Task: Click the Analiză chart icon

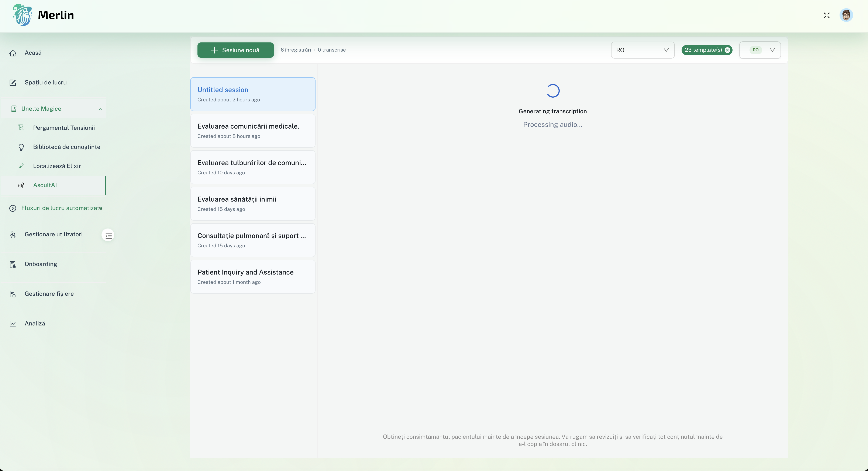Action: click(x=13, y=324)
